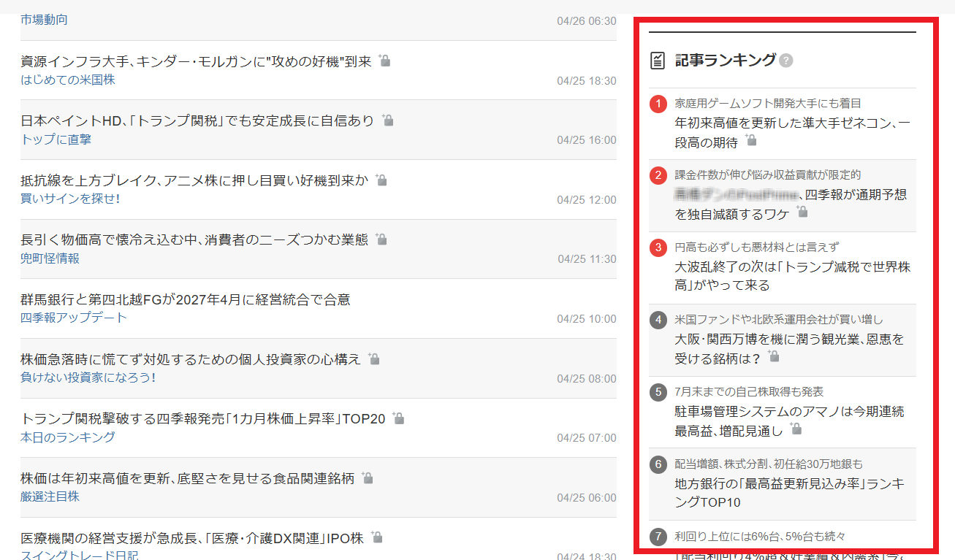Image resolution: width=955 pixels, height=560 pixels.
Task: Click lock icon on ranking item 大阪・関西万博
Action: coord(773,356)
